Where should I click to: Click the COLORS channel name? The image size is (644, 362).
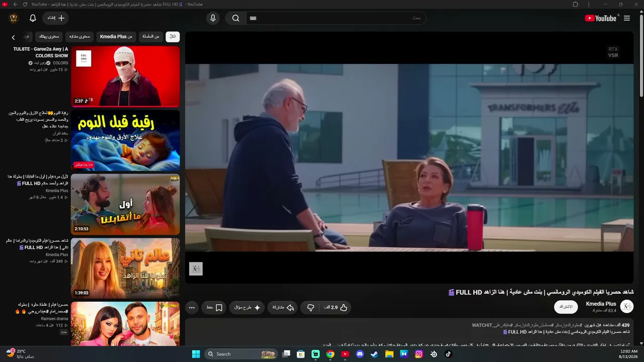pos(60,63)
